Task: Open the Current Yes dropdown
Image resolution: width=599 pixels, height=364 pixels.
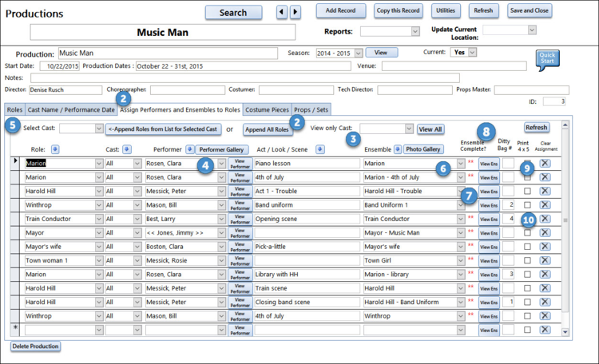Action: 473,53
